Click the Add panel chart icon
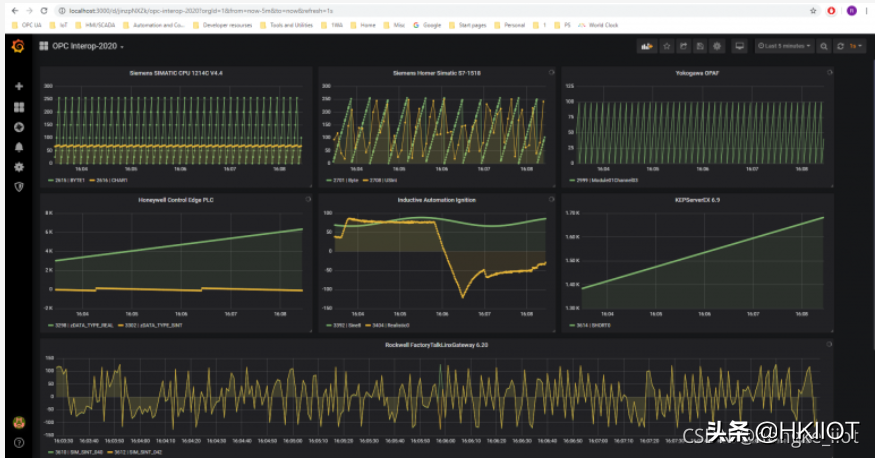This screenshot has height=458, width=875. [647, 46]
